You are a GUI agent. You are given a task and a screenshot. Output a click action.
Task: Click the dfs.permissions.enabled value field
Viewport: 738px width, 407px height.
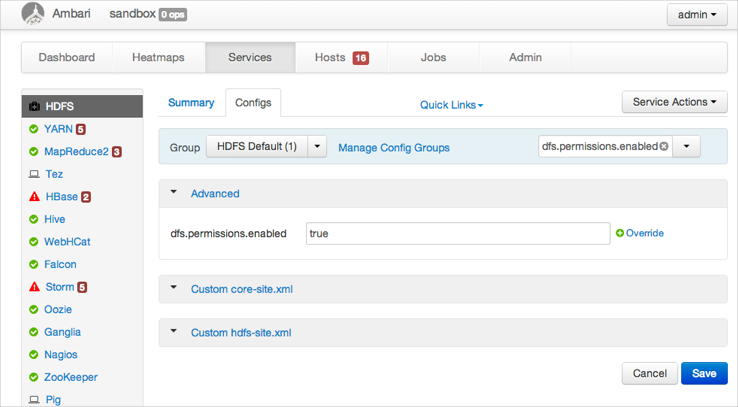point(456,233)
